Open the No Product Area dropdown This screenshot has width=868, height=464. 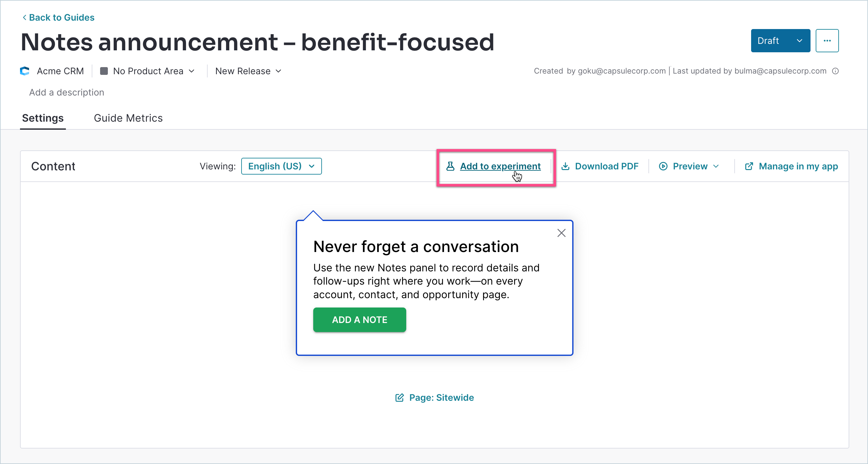(148, 71)
